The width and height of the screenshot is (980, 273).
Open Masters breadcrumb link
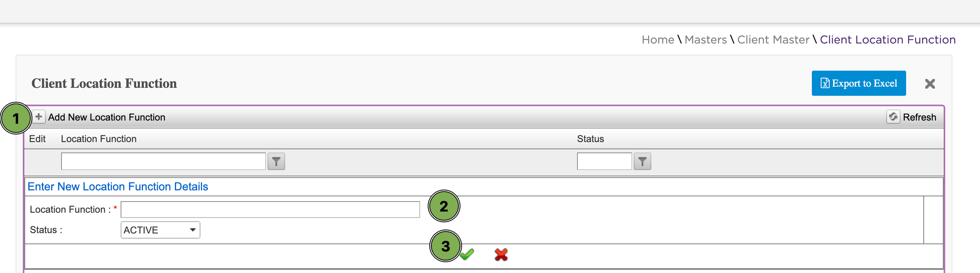coord(706,40)
